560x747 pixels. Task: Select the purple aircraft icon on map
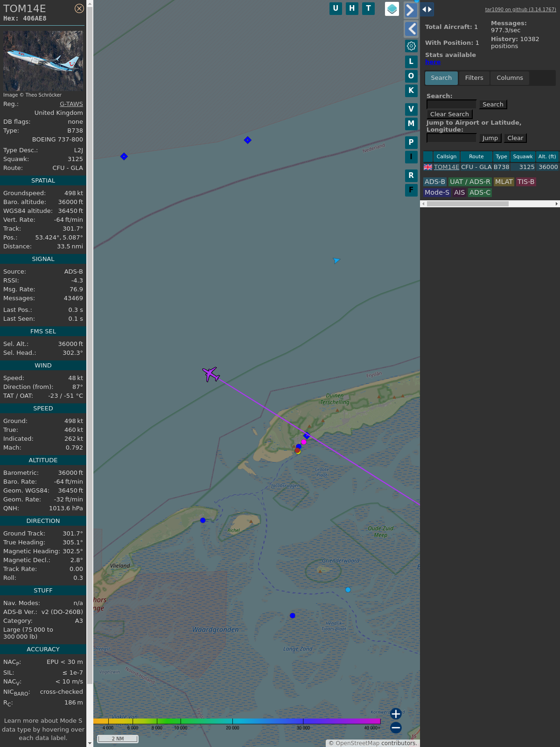[211, 374]
